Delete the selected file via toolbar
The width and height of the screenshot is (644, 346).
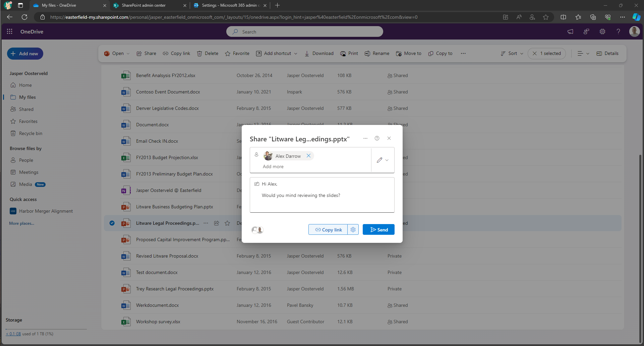pos(208,54)
